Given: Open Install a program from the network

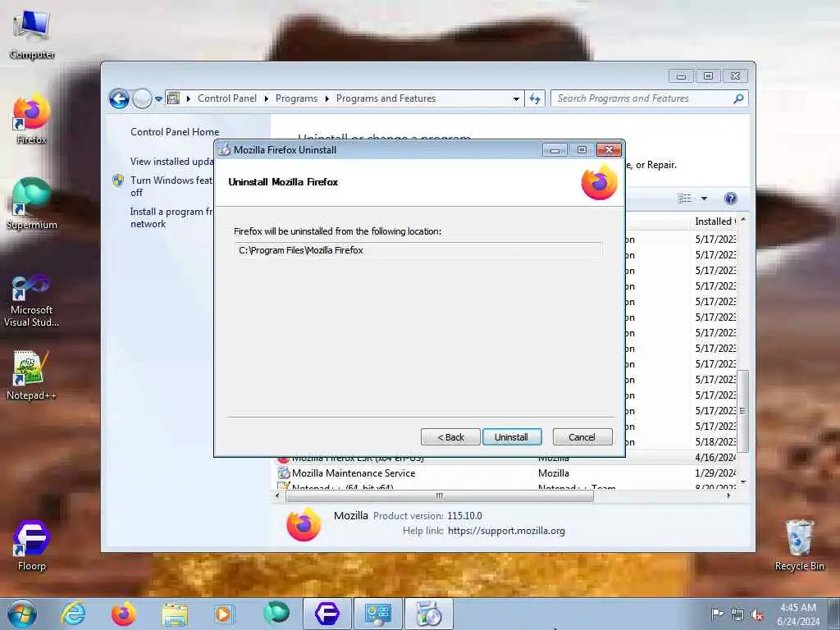Looking at the screenshot, I should (x=171, y=217).
